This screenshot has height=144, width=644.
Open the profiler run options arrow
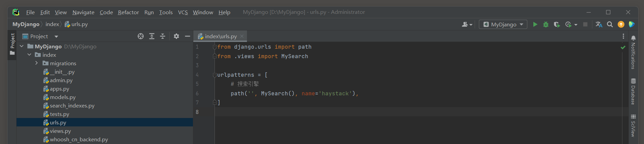[x=576, y=25]
